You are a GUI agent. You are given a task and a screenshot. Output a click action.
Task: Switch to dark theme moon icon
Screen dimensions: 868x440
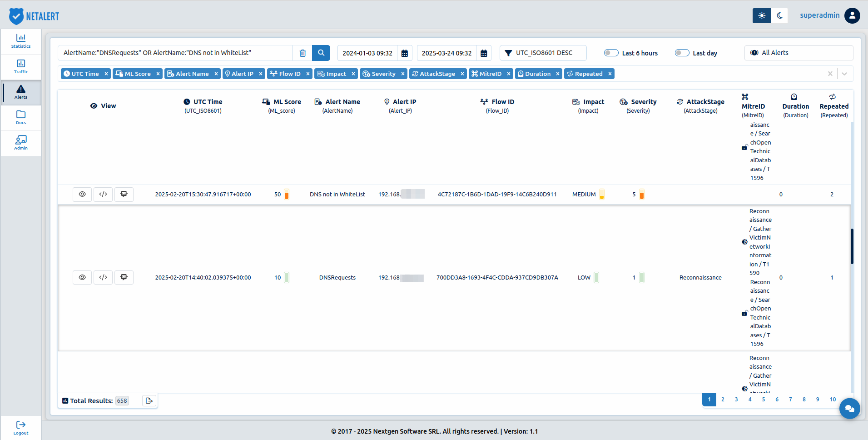[779, 15]
